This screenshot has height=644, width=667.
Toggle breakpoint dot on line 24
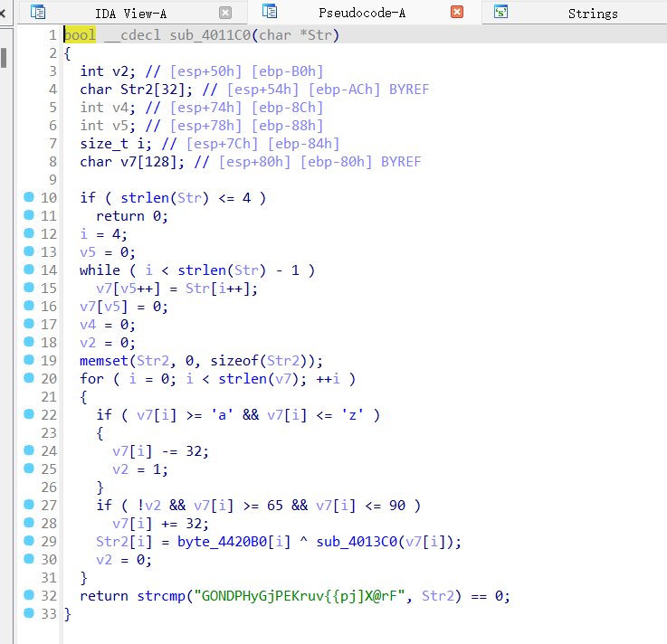tap(28, 450)
